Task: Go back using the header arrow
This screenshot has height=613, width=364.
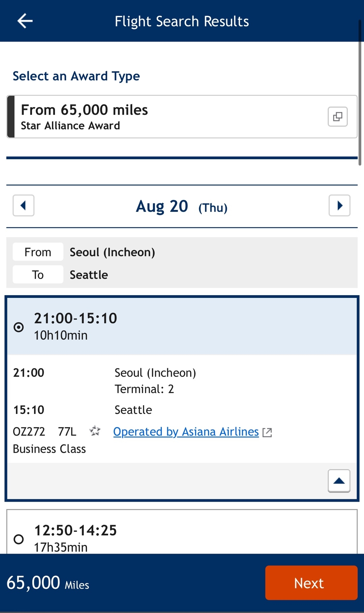Action: (x=25, y=21)
